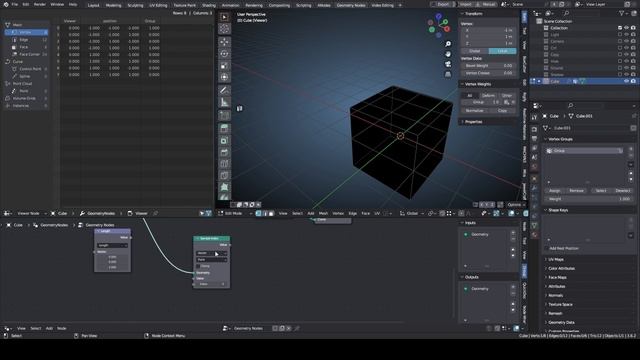Adjust the Bevel Weight slider
The width and height of the screenshot is (640, 360).
click(489, 65)
